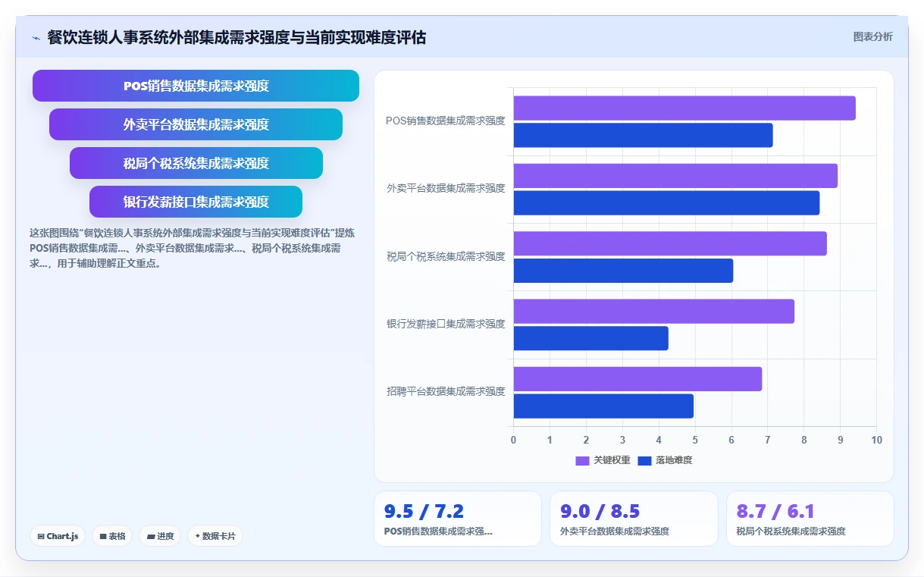Toggle the 落地难度 legend swatch

click(x=644, y=460)
